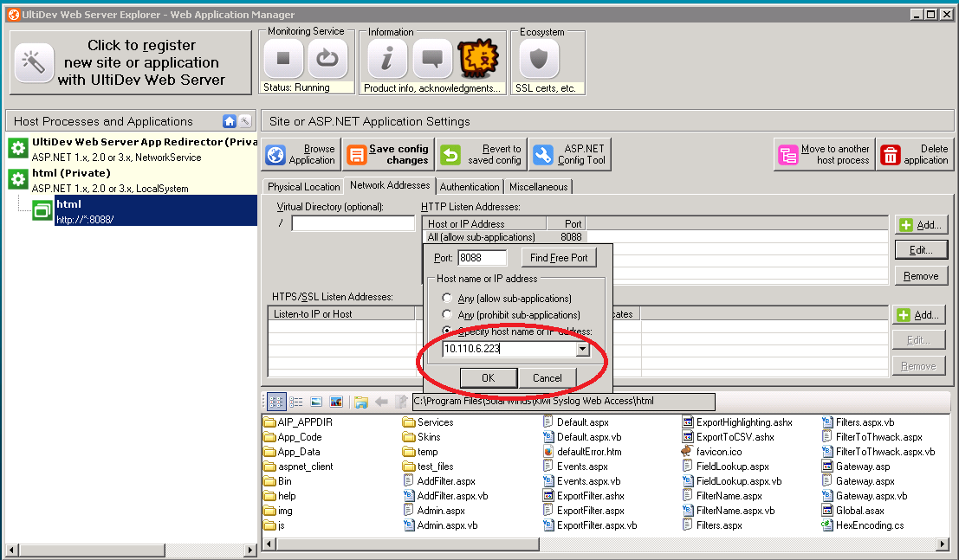Click the file browser path field

pos(563,401)
